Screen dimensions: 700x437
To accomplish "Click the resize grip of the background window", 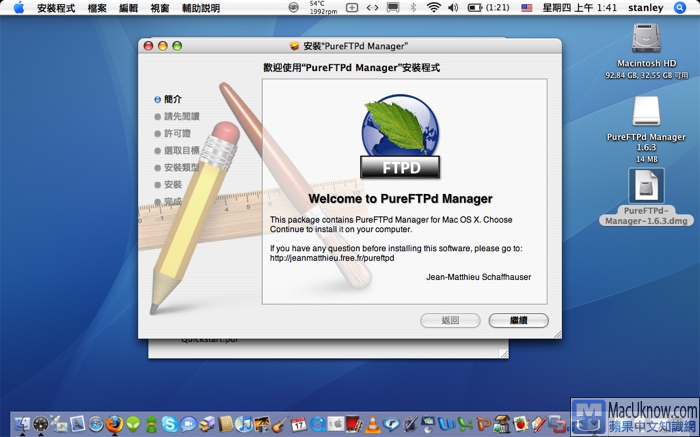I will point(504,354).
